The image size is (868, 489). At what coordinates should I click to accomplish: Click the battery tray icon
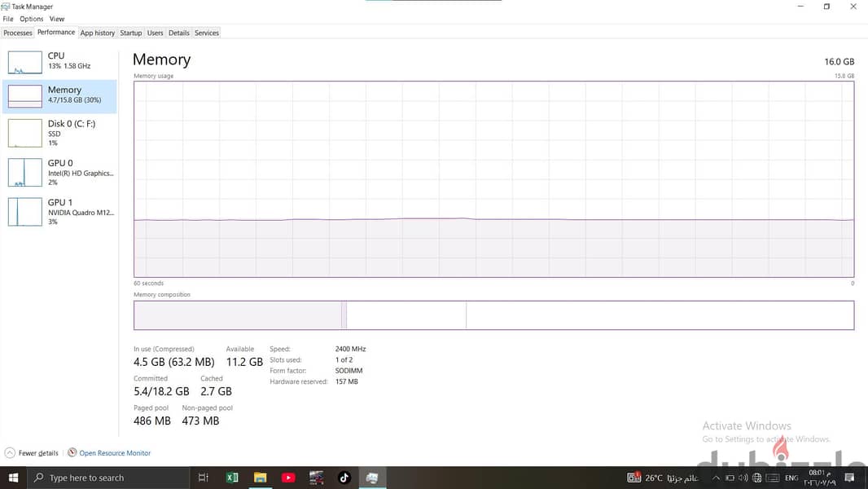730,478
